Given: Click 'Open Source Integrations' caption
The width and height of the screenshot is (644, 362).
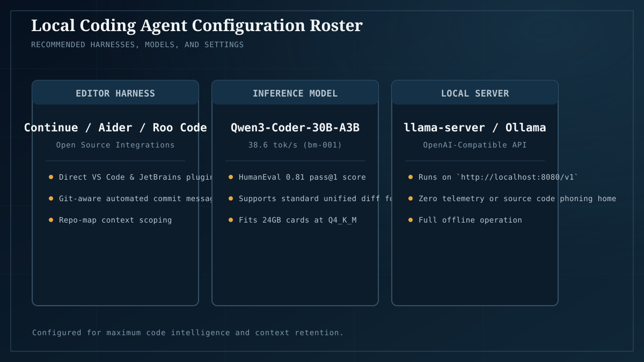Looking at the screenshot, I should (x=115, y=145).
